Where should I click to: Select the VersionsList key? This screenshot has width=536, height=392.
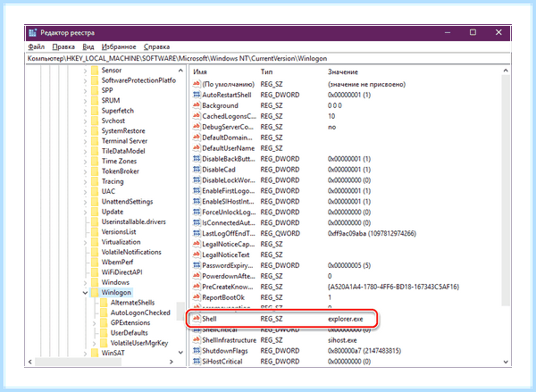tap(119, 231)
